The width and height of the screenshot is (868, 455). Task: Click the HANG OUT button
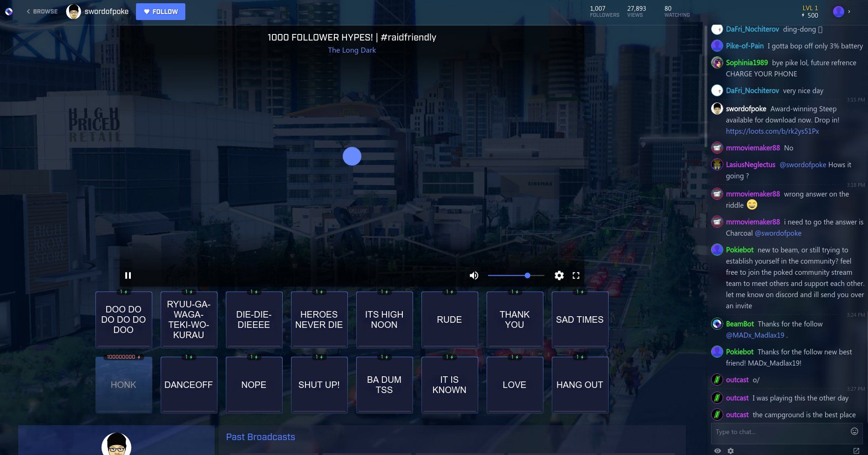pyautogui.click(x=580, y=385)
